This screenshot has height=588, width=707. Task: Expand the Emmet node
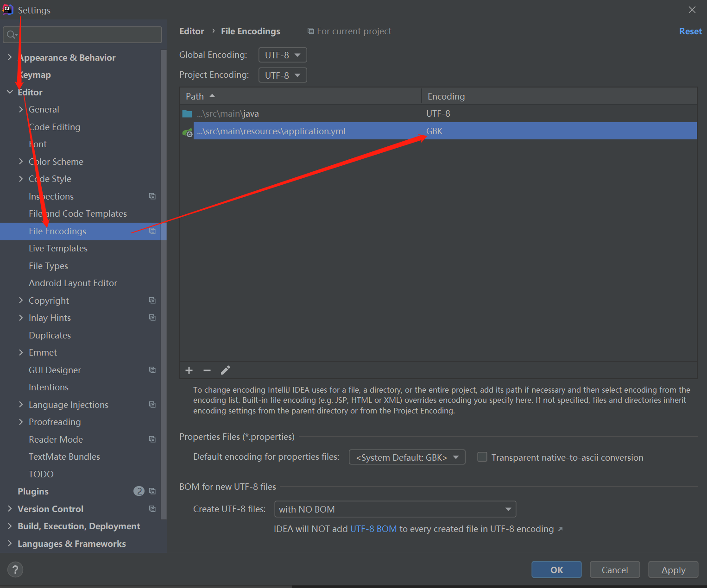[x=21, y=352]
